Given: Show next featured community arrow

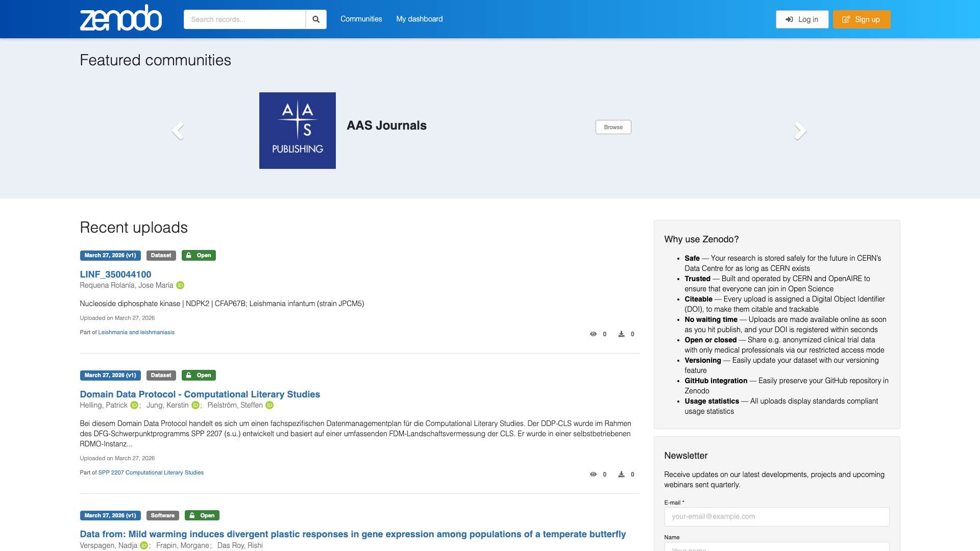Looking at the screenshot, I should pyautogui.click(x=800, y=131).
